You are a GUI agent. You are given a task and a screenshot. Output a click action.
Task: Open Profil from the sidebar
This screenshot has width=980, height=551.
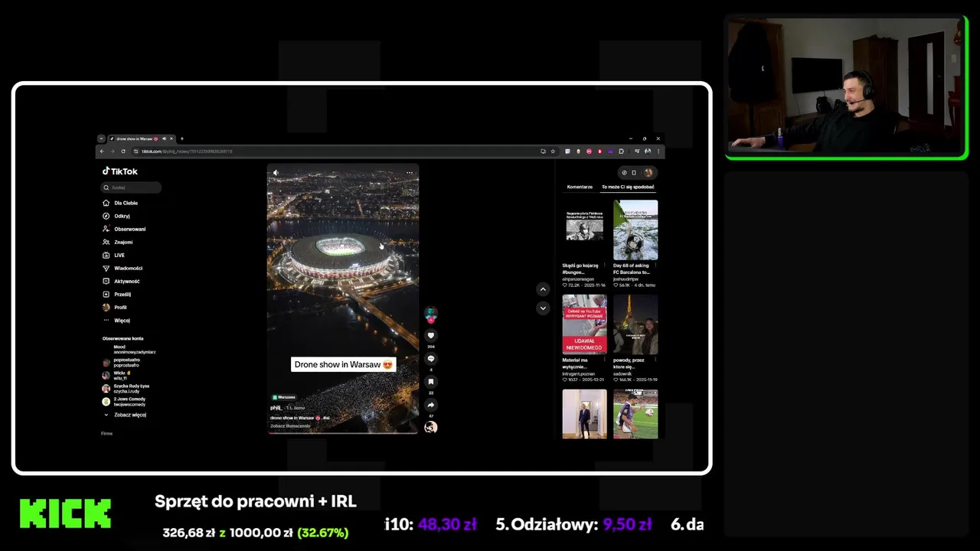click(x=115, y=307)
